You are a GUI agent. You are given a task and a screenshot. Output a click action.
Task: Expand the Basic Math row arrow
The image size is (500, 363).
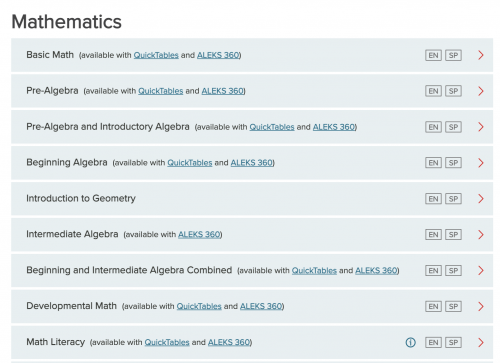[x=481, y=55]
